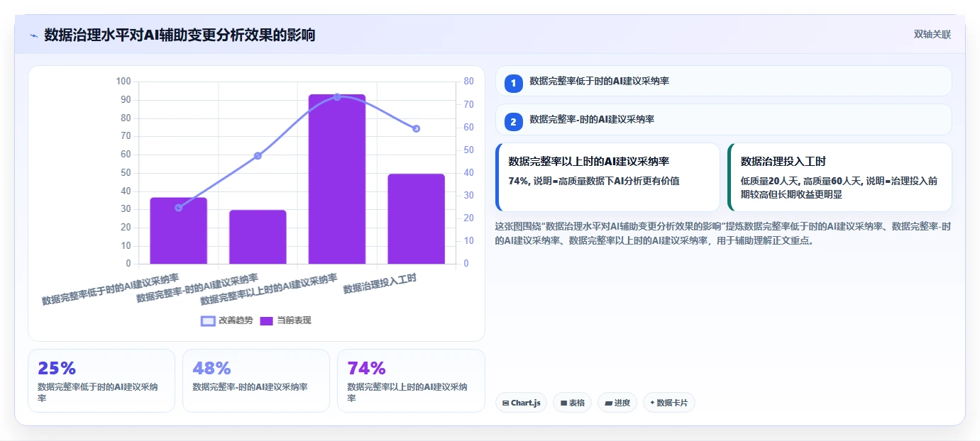
Task: Open the 数据完整率以上时的AI建议采纳率 card
Action: click(607, 177)
